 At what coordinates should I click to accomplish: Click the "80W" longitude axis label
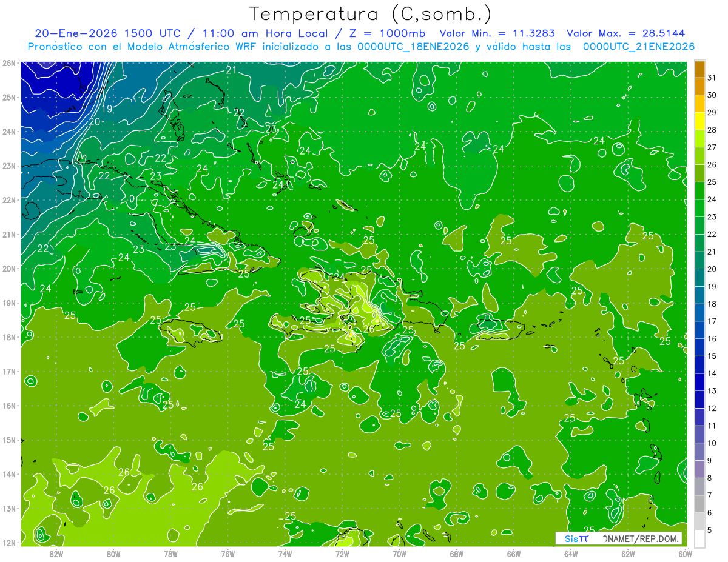pos(113,553)
